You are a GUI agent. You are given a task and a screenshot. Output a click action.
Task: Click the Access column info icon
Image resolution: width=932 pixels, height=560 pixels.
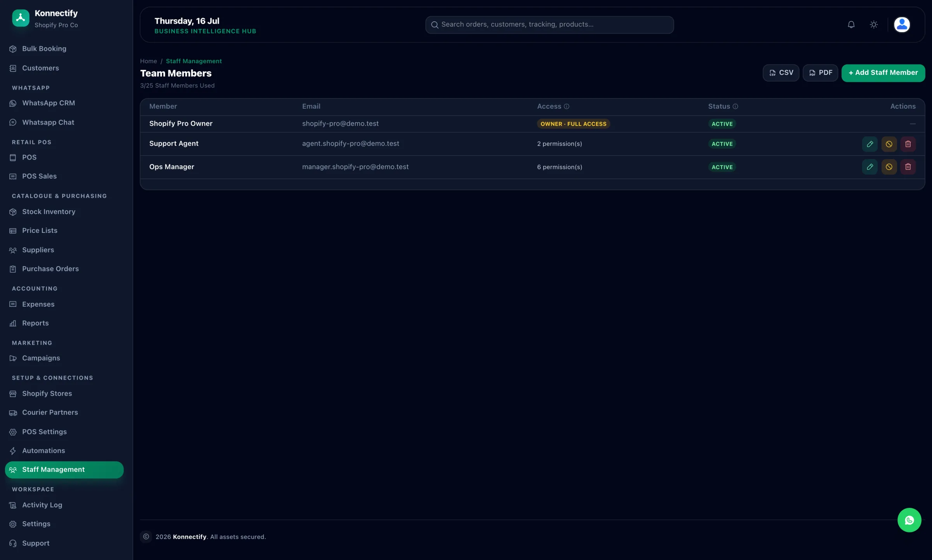coord(567,106)
